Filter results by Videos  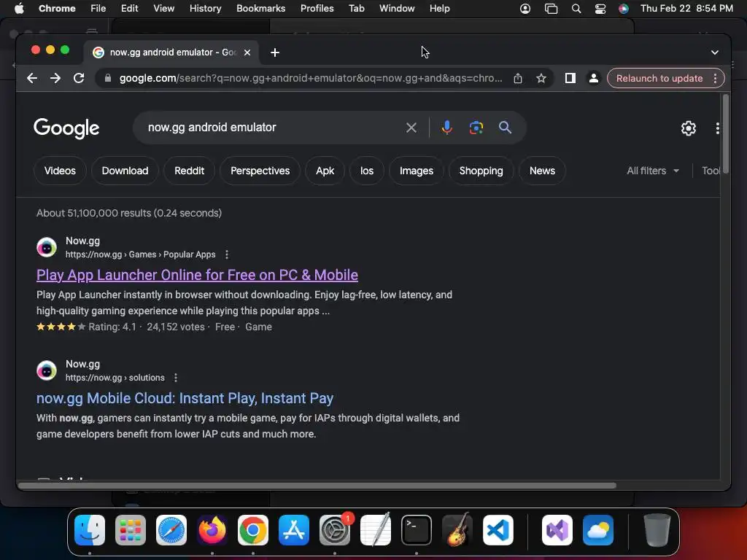tap(60, 171)
